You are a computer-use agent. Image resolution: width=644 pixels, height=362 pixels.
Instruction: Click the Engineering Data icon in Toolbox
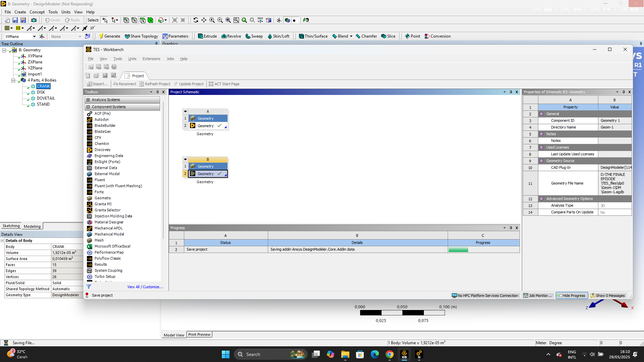pos(90,156)
